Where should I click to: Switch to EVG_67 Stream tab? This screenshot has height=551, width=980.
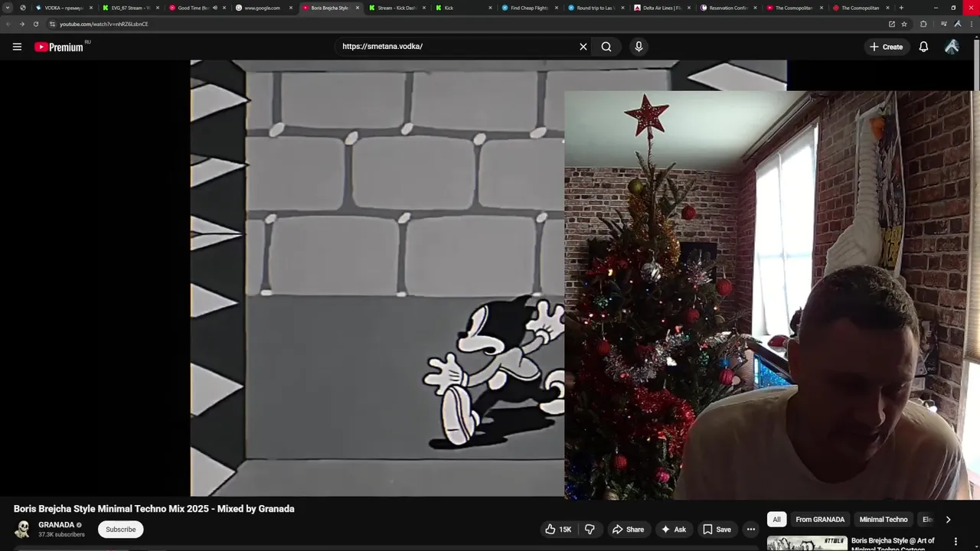pyautogui.click(x=131, y=8)
